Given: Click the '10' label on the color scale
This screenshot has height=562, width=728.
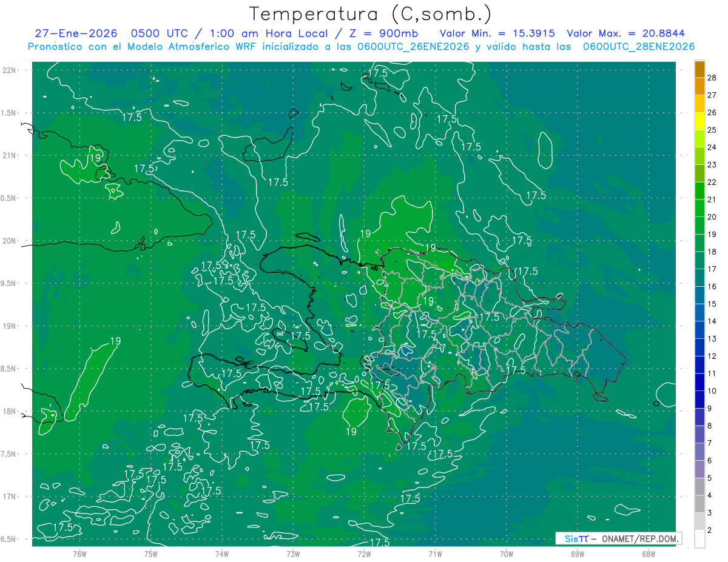Looking at the screenshot, I should click(x=712, y=391).
